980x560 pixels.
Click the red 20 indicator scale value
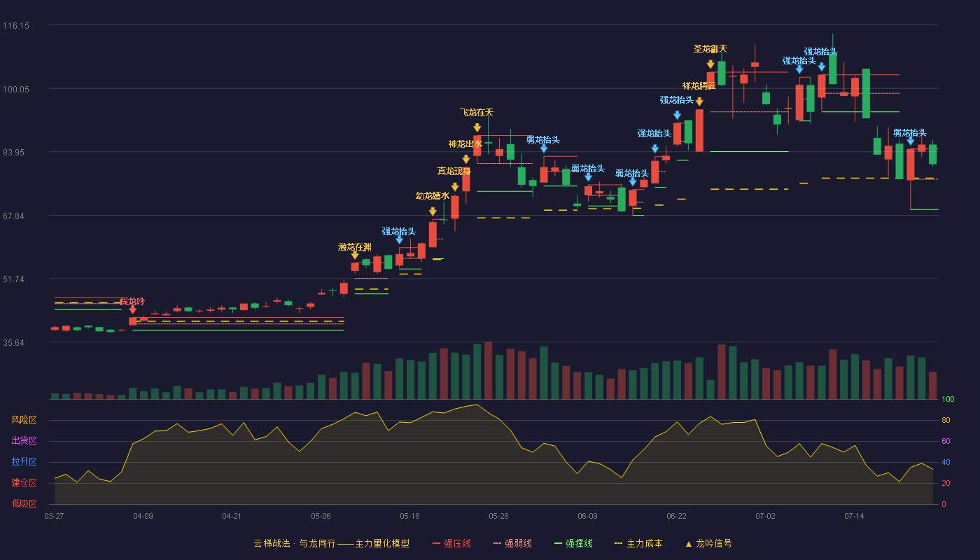point(945,484)
